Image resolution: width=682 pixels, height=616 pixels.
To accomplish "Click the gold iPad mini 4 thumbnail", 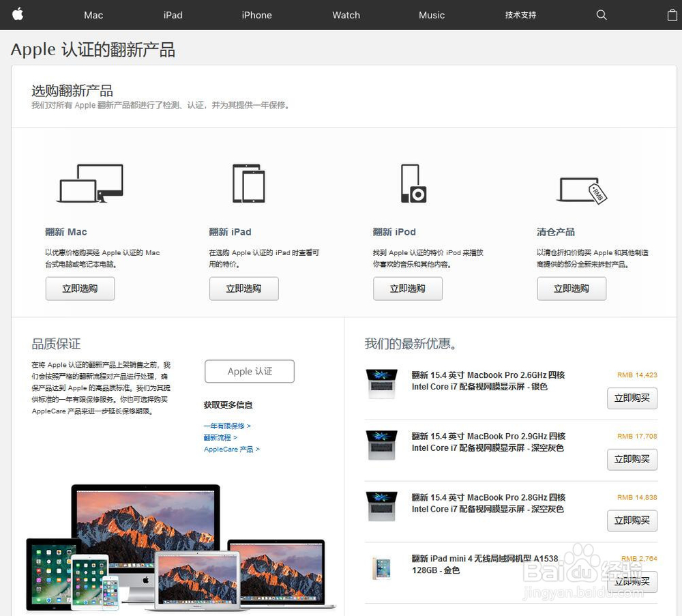I will 381,566.
